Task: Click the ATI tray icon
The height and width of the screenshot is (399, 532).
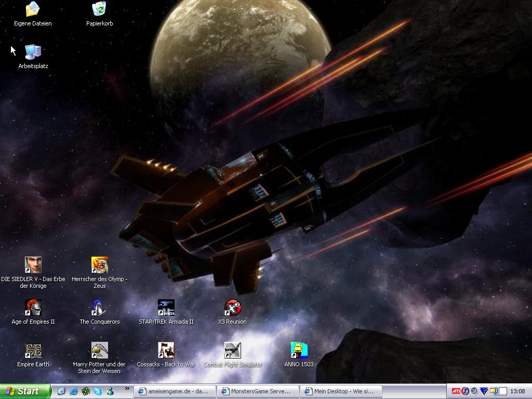Action: click(x=456, y=391)
